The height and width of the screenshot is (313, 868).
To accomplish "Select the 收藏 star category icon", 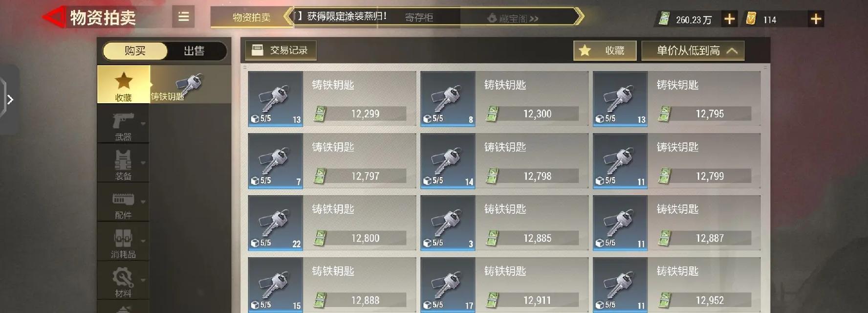I will (x=123, y=85).
